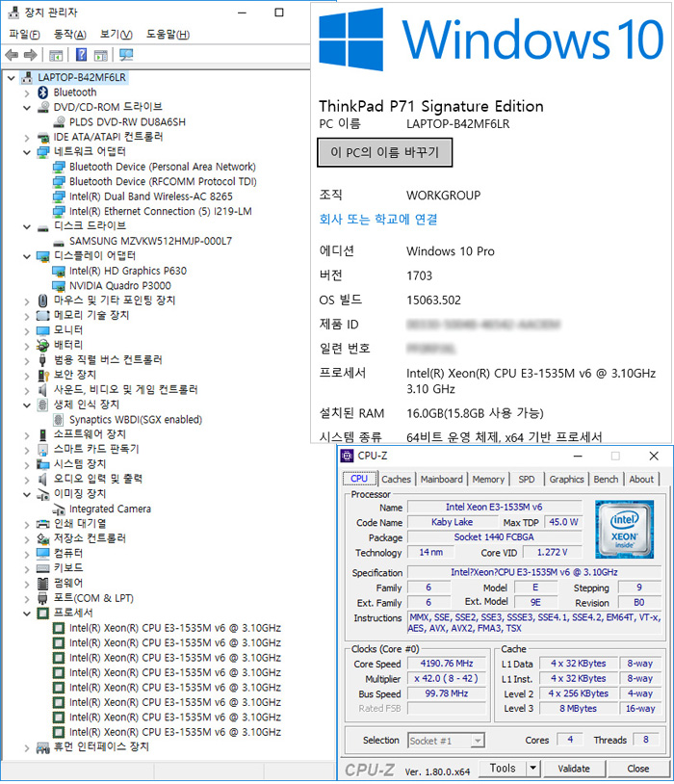Expand the Bluetooth category
Screen dimensions: 674x784
27,93
